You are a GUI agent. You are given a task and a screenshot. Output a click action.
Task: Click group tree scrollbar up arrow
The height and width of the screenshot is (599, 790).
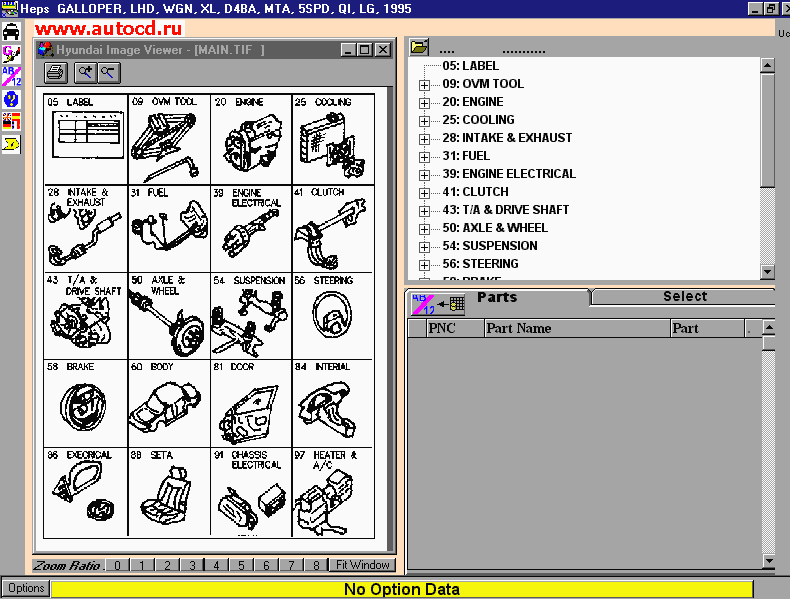point(767,65)
